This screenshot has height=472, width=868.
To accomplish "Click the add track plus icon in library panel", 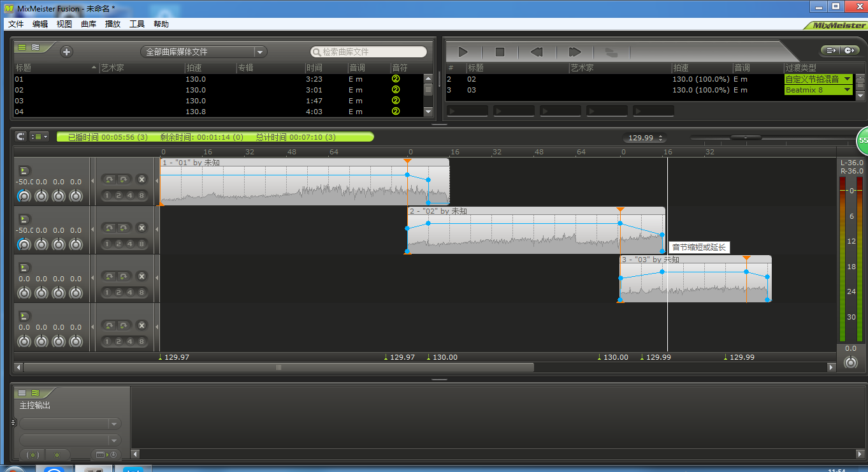I will [66, 51].
